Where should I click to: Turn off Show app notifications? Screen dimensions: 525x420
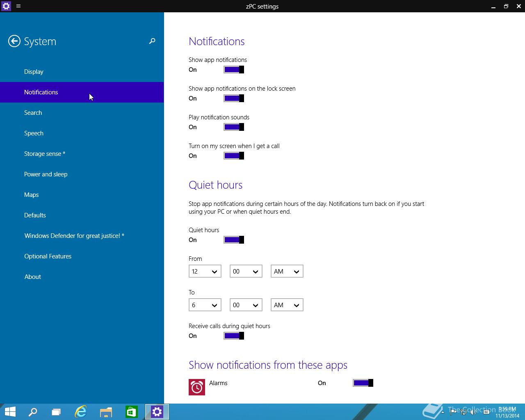(234, 70)
